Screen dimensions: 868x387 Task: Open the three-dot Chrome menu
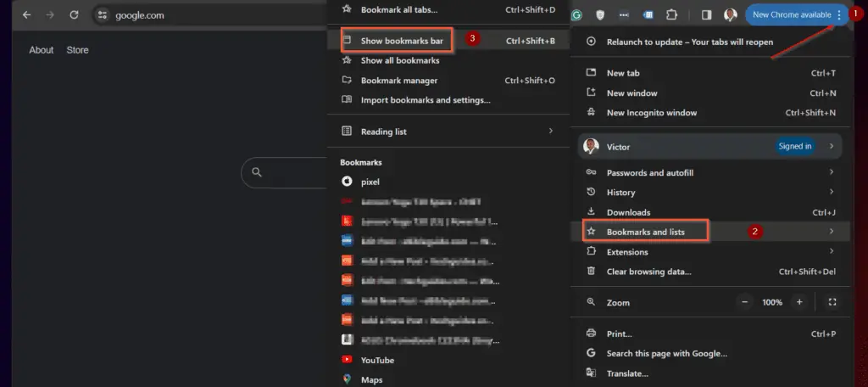[x=839, y=15]
